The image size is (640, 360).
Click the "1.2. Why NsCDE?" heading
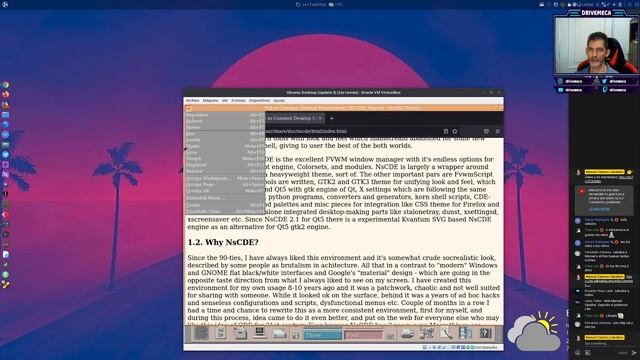click(x=223, y=242)
